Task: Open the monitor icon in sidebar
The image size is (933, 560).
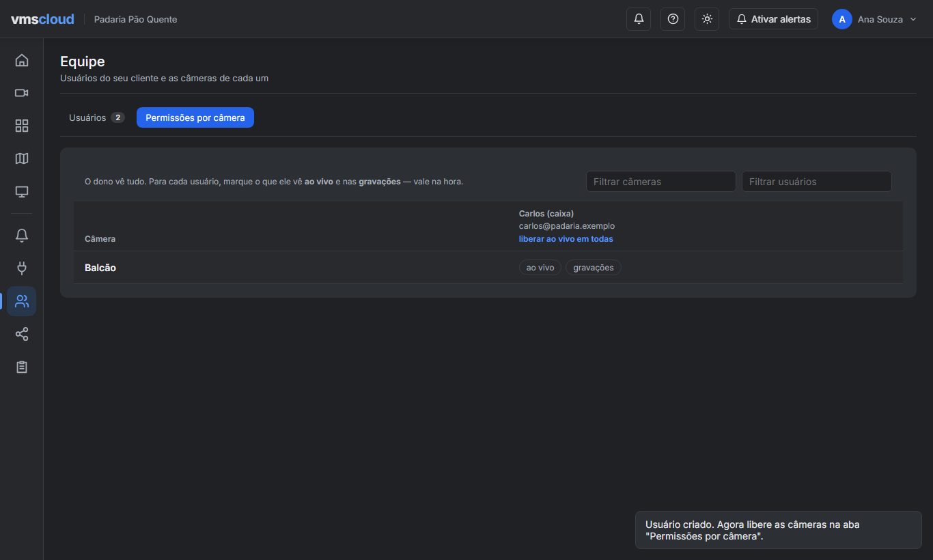Action: pos(22,191)
